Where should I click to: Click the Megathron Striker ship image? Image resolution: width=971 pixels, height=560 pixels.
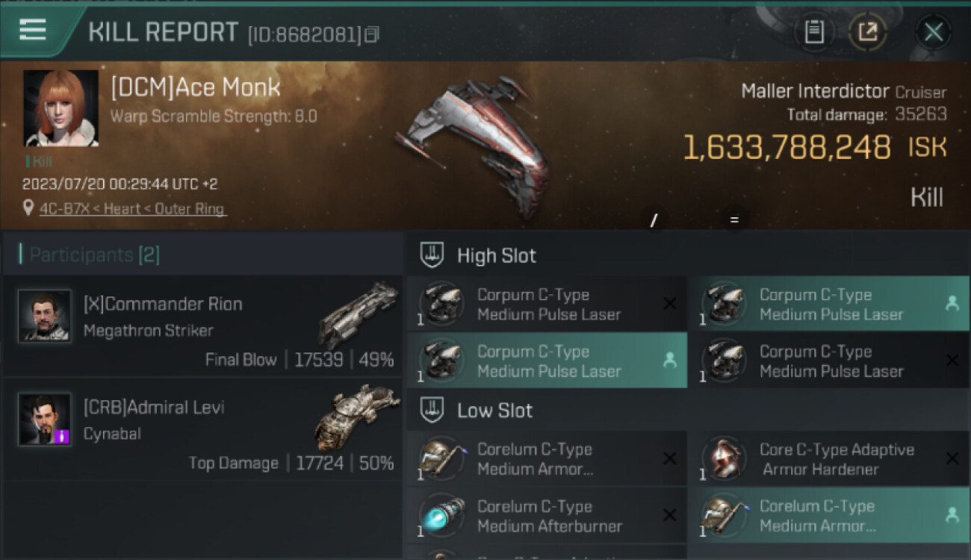[359, 314]
